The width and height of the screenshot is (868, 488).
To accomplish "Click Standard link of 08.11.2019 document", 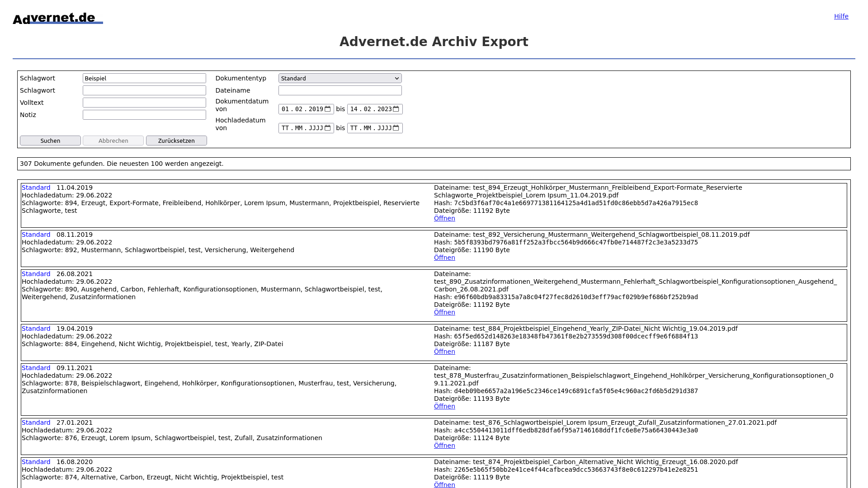I will pos(36,235).
